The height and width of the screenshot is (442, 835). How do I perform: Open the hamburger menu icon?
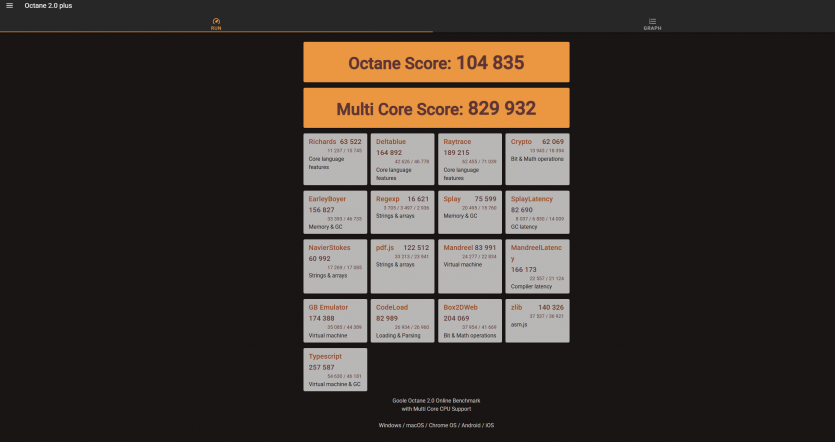pos(9,6)
